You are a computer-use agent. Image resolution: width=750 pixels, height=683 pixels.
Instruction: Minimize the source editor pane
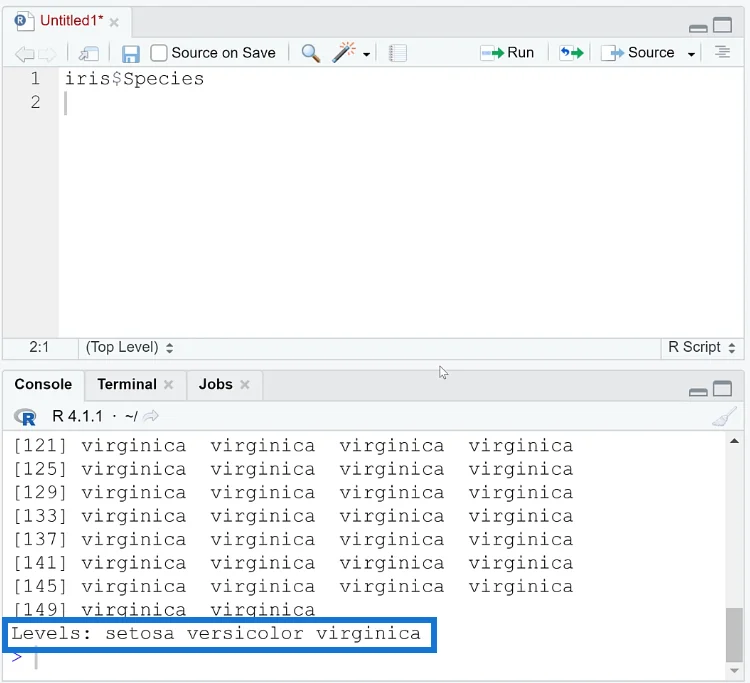(x=698, y=28)
